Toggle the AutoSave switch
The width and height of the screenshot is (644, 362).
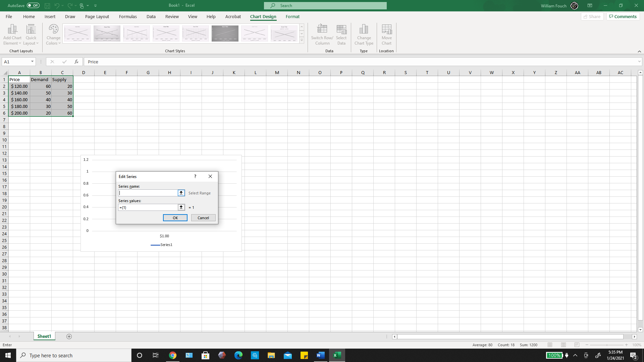[x=33, y=6]
